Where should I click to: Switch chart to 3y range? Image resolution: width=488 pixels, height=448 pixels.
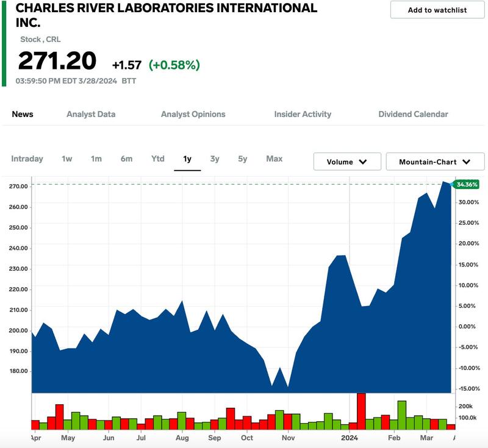(x=215, y=159)
